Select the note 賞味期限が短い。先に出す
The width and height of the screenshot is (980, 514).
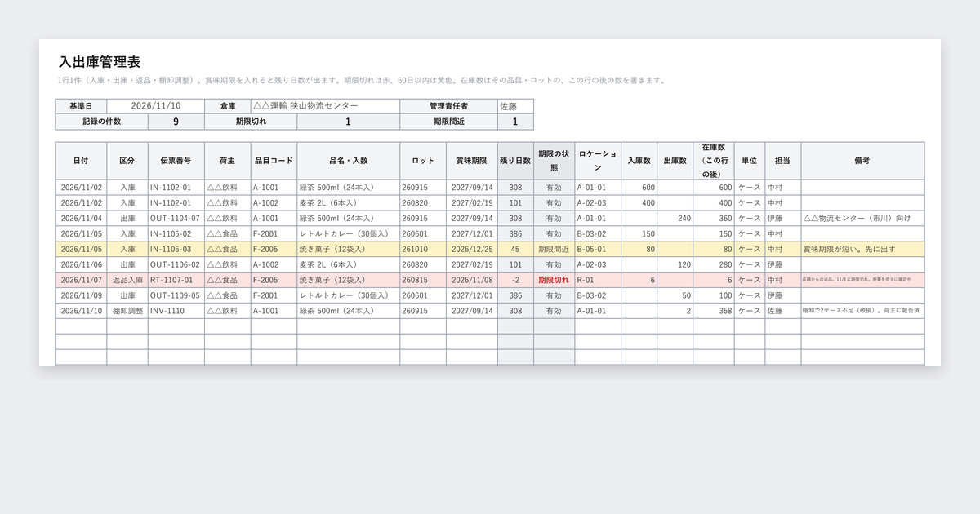pos(862,250)
